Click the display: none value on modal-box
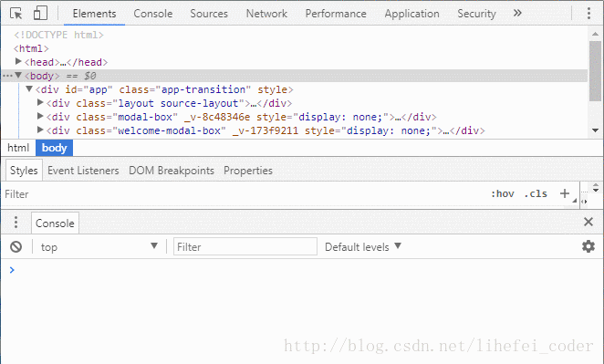 click(340, 117)
